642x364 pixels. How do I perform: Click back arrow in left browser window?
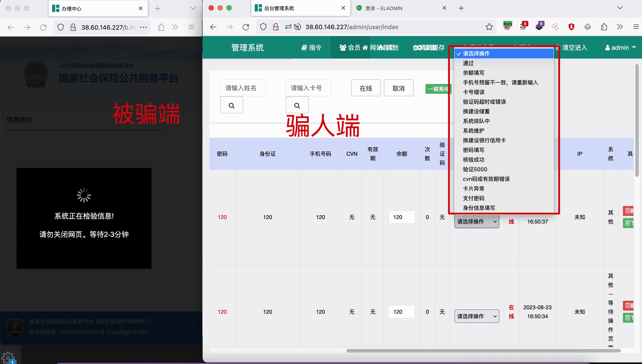(11, 27)
